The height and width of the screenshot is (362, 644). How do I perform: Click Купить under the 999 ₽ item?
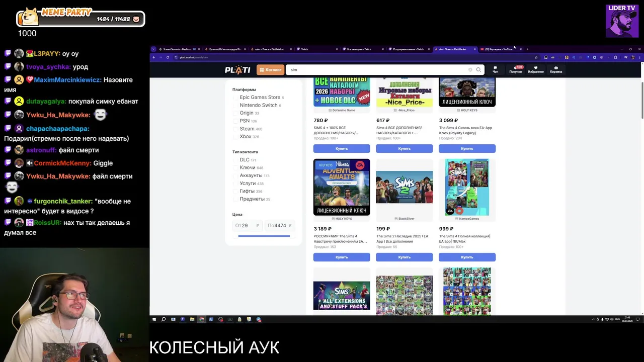(x=467, y=257)
